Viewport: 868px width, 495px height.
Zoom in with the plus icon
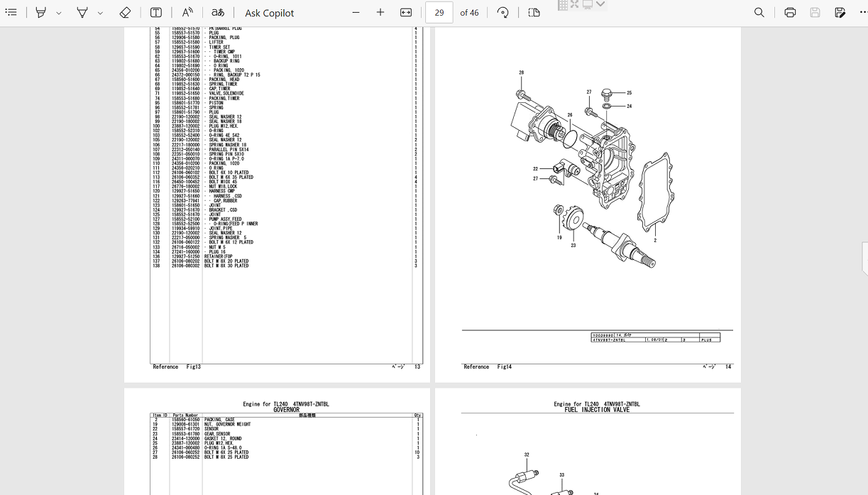[x=380, y=12]
